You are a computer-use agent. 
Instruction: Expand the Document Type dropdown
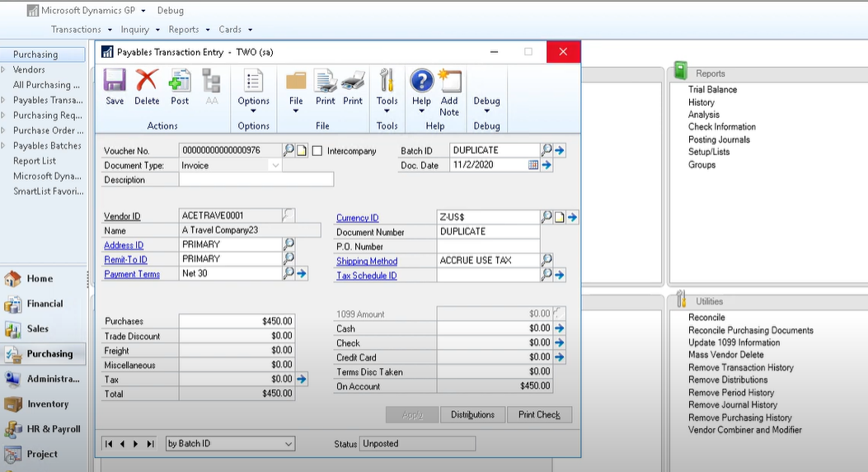click(x=275, y=165)
